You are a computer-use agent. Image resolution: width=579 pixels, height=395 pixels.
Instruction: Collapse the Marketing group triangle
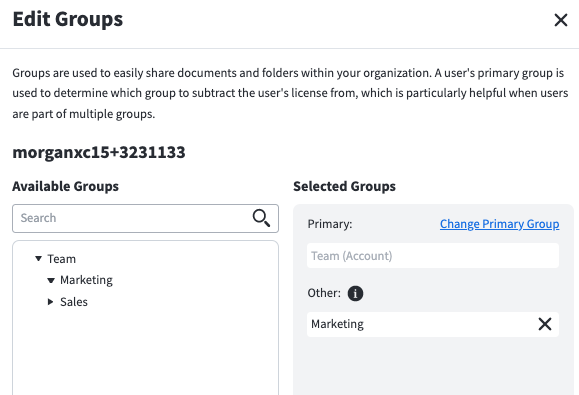51,281
